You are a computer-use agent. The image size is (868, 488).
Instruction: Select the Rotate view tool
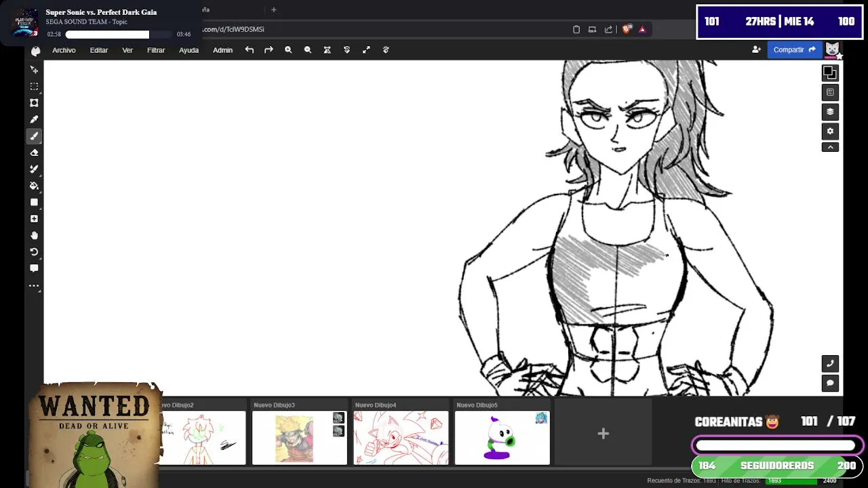[x=34, y=251]
